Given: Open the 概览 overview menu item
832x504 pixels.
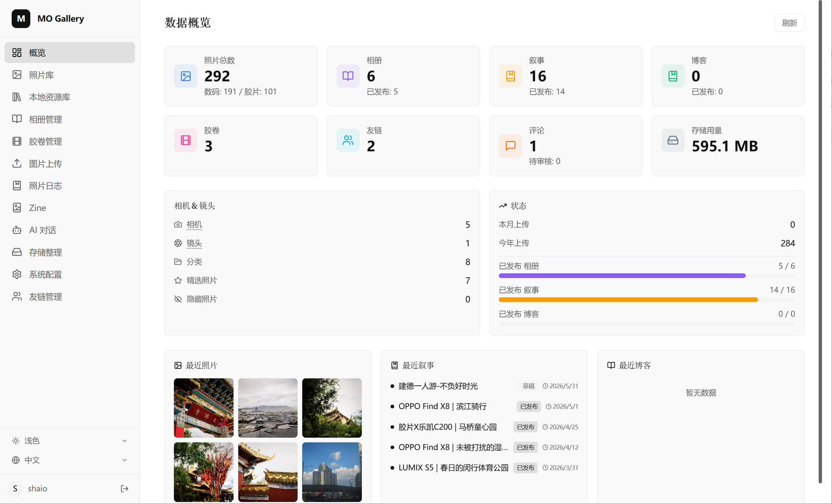Looking at the screenshot, I should tap(70, 52).
